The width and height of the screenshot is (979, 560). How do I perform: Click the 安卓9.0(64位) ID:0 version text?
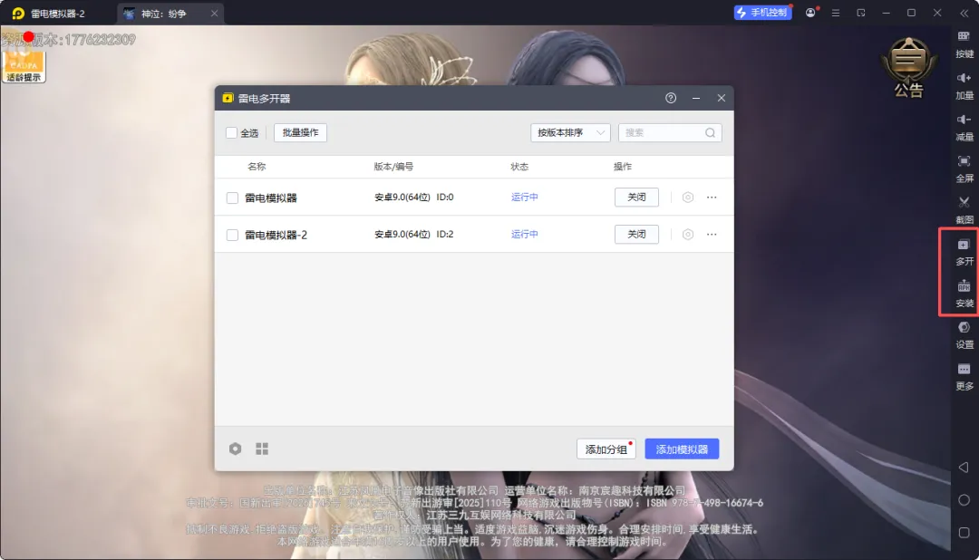414,198
